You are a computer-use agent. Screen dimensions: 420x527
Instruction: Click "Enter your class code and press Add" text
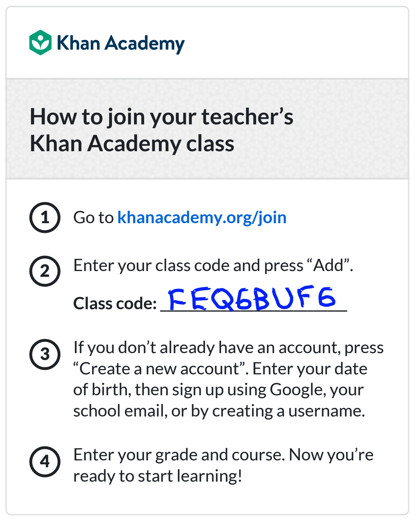click(x=213, y=266)
